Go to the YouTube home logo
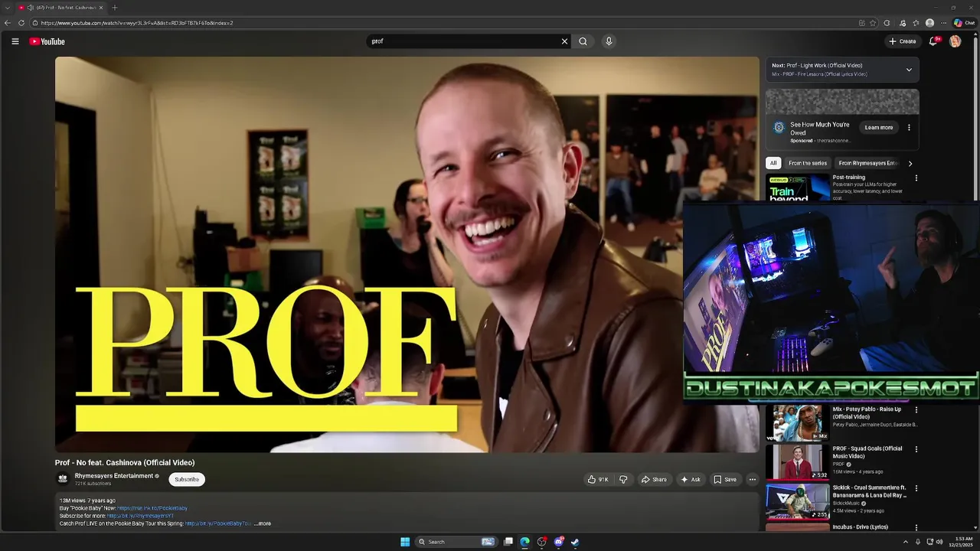980x551 pixels. pos(47,41)
